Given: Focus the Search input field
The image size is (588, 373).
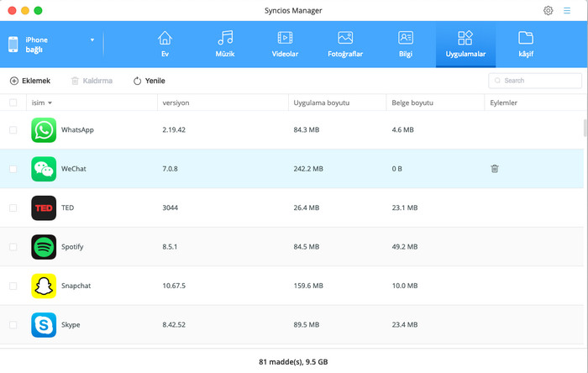Looking at the screenshot, I should point(535,81).
